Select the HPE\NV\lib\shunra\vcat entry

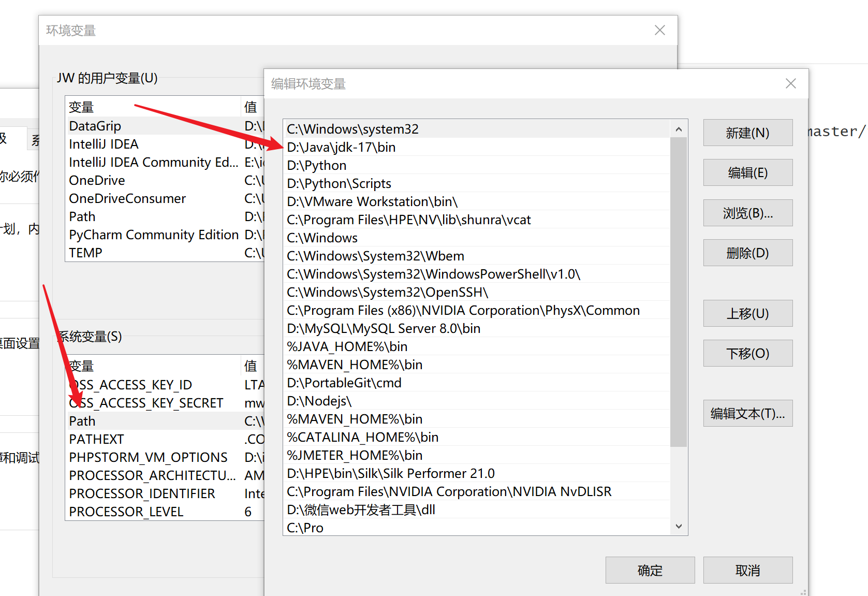tap(477, 220)
